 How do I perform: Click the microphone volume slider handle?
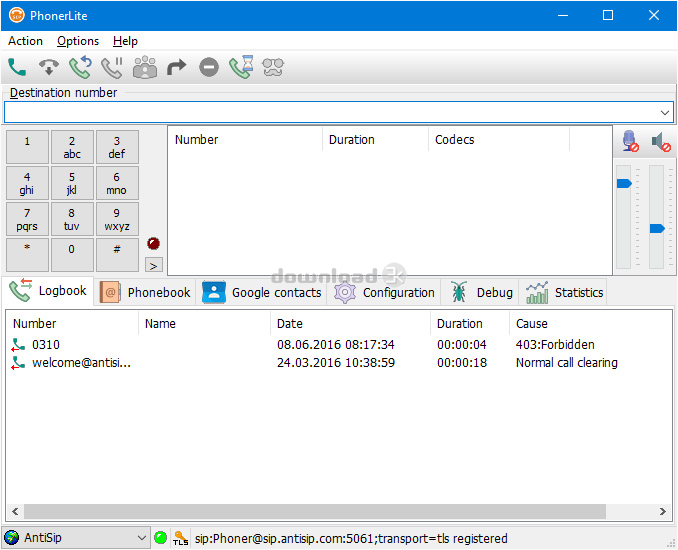(624, 184)
